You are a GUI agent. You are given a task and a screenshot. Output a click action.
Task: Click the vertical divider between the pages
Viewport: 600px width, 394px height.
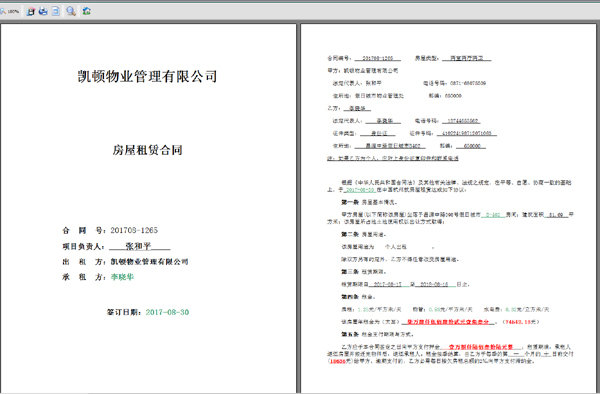click(x=298, y=208)
